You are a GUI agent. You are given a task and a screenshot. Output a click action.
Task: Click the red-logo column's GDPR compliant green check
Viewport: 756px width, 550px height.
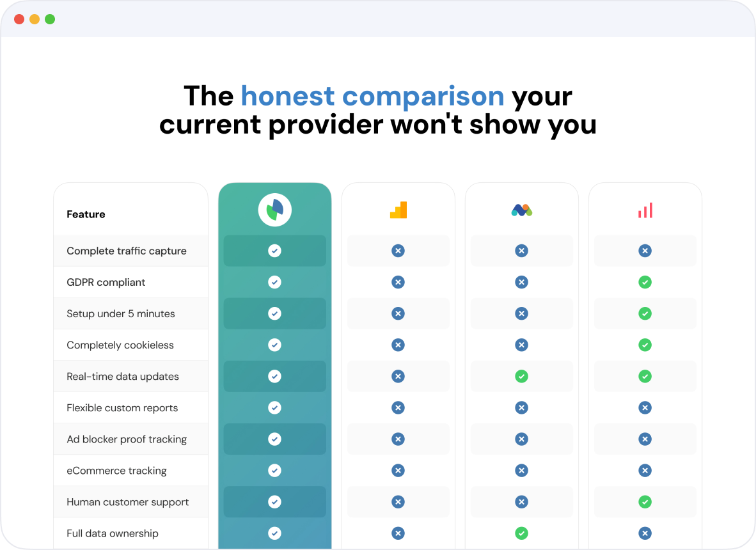click(x=645, y=283)
